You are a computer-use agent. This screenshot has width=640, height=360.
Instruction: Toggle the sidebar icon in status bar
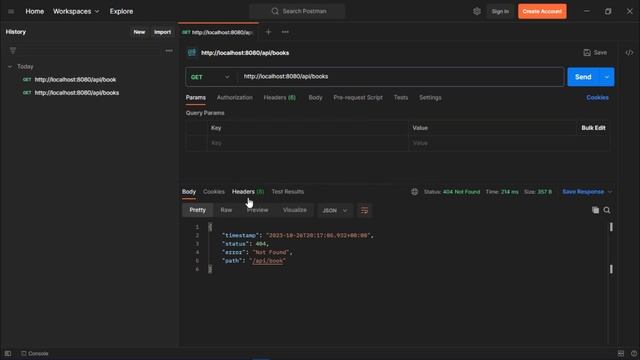[8, 353]
